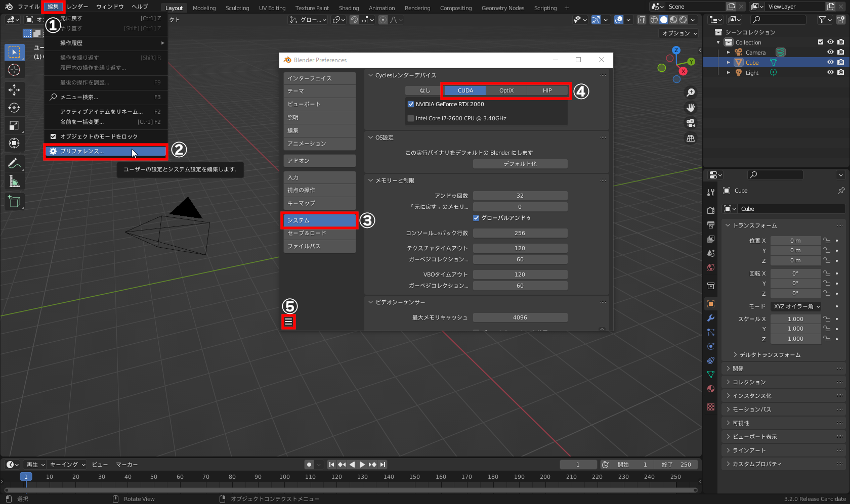This screenshot has height=504, width=850.
Task: Hide the Camera in the outliner
Action: pyautogui.click(x=830, y=52)
